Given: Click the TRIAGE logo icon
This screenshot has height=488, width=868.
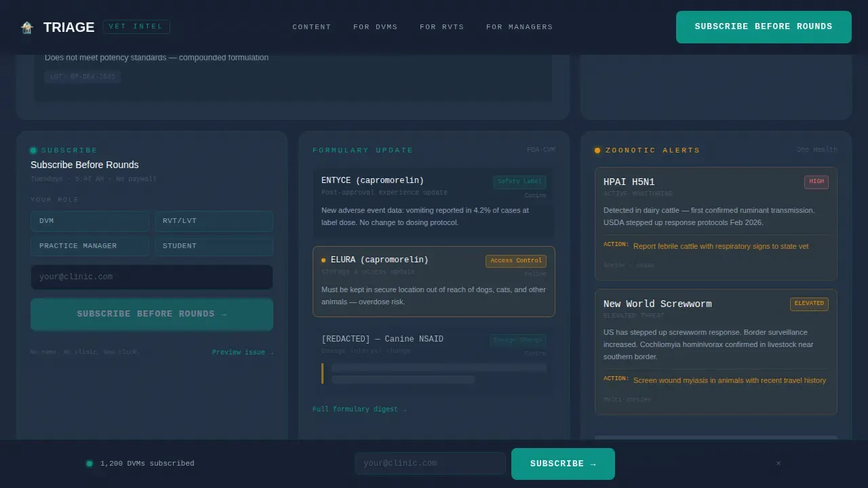Looking at the screenshot, I should click(x=27, y=27).
